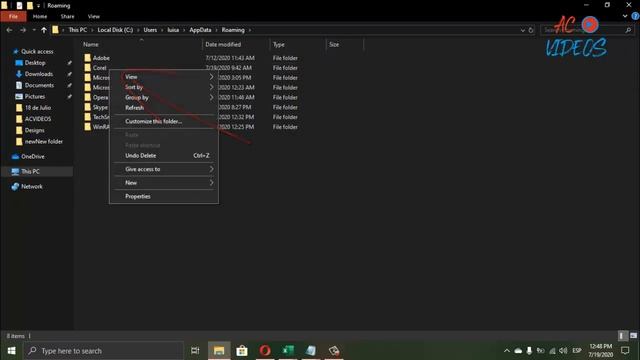640x360 pixels.
Task: Open the View ribbon tab
Action: coord(93,16)
